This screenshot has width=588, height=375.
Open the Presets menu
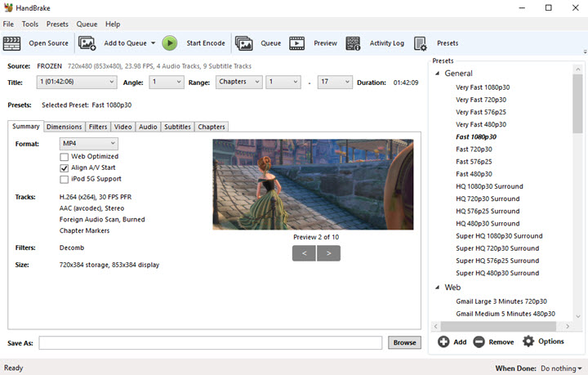57,24
